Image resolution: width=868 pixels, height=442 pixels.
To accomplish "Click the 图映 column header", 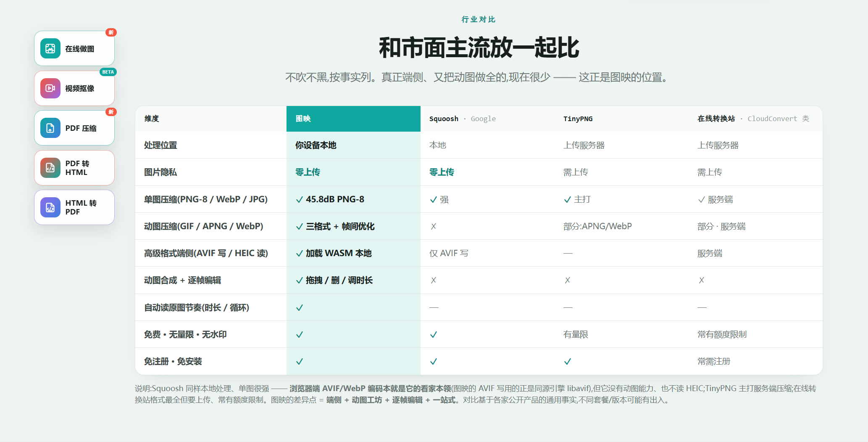I will 353,119.
